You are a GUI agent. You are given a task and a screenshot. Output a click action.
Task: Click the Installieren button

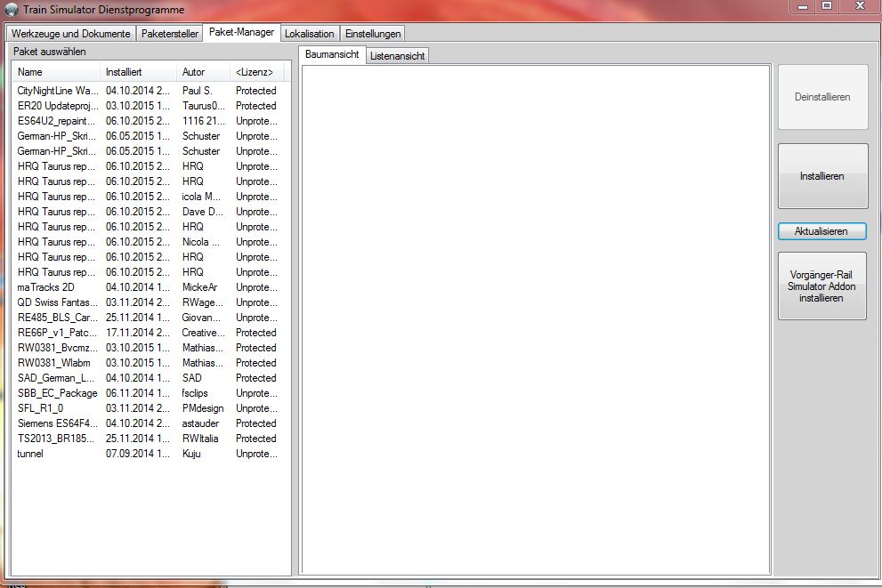tap(822, 176)
